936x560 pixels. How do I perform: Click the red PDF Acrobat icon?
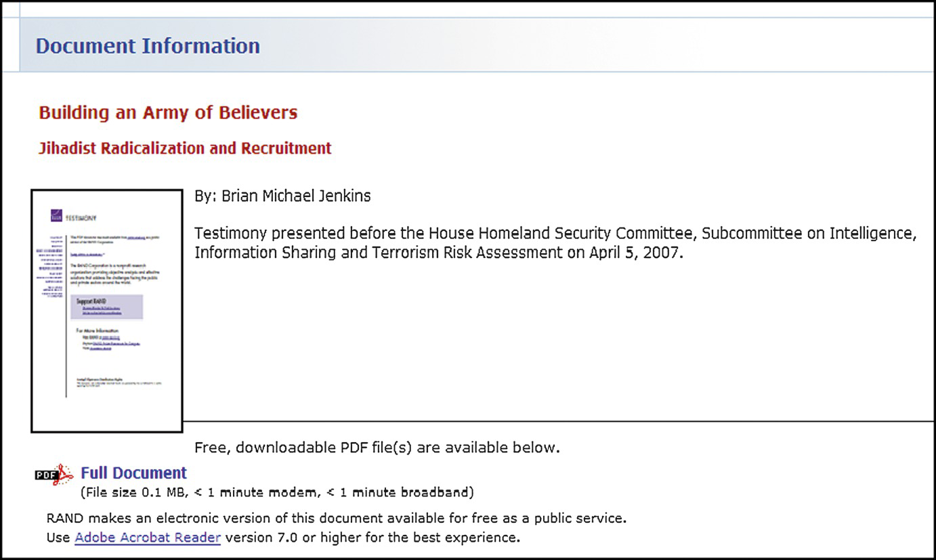(x=54, y=475)
